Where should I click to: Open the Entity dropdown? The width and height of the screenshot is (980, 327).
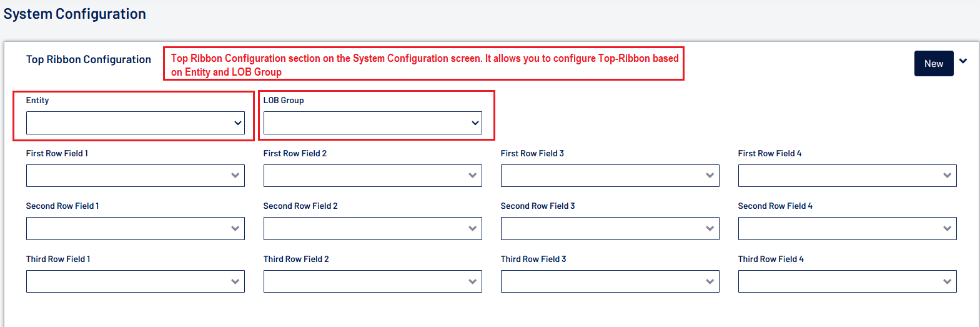coord(135,123)
